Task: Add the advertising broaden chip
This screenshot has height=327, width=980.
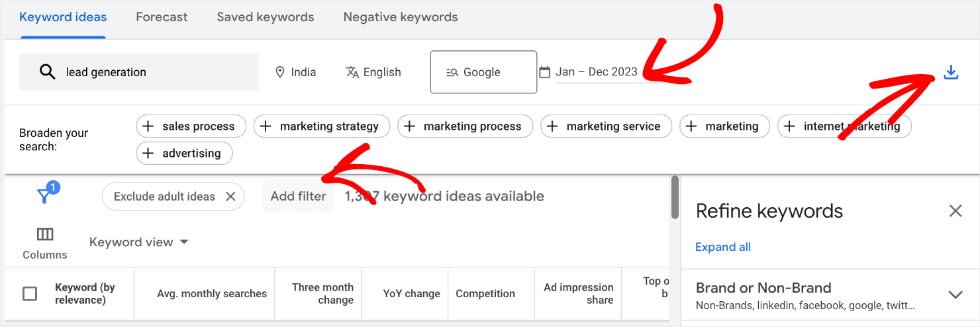Action: [184, 153]
